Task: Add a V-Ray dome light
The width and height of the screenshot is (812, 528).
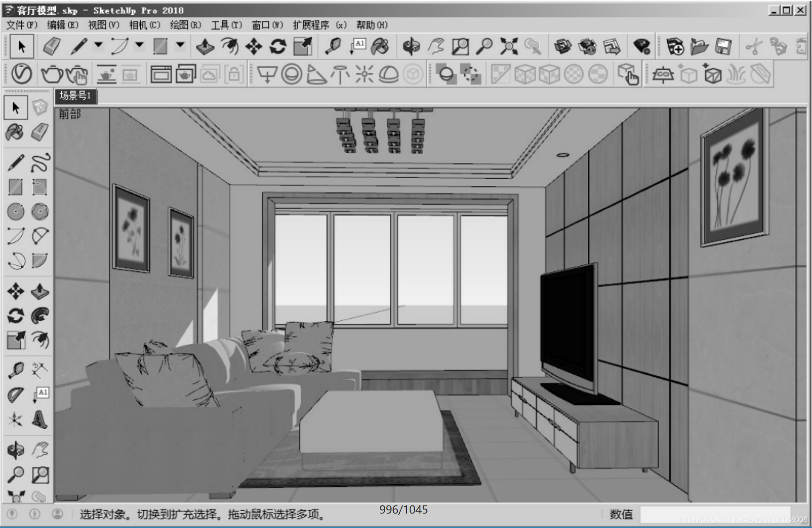Action: [x=388, y=74]
